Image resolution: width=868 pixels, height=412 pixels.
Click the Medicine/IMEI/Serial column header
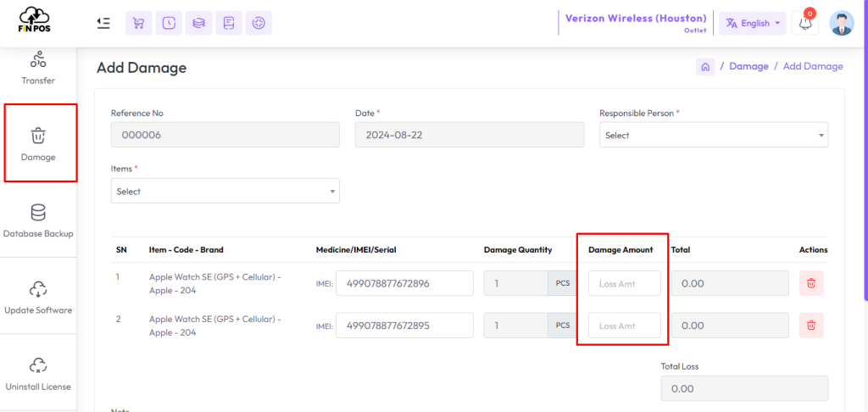click(356, 250)
